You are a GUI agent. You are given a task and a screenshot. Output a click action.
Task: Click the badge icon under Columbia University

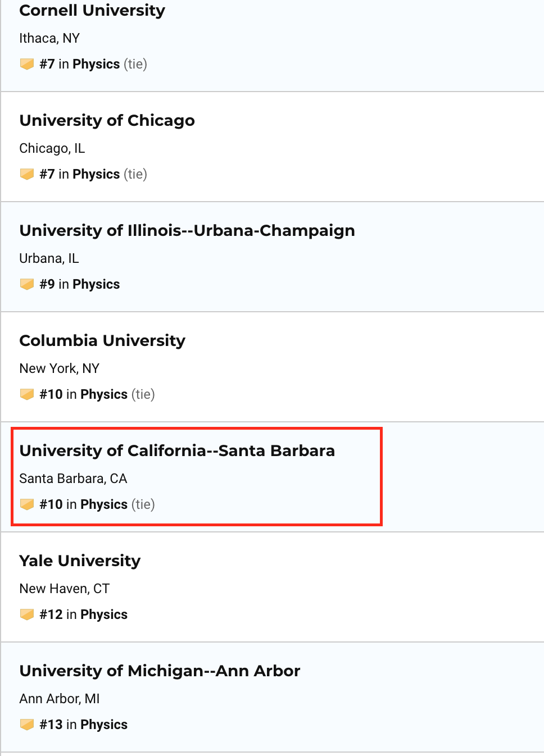click(x=27, y=394)
